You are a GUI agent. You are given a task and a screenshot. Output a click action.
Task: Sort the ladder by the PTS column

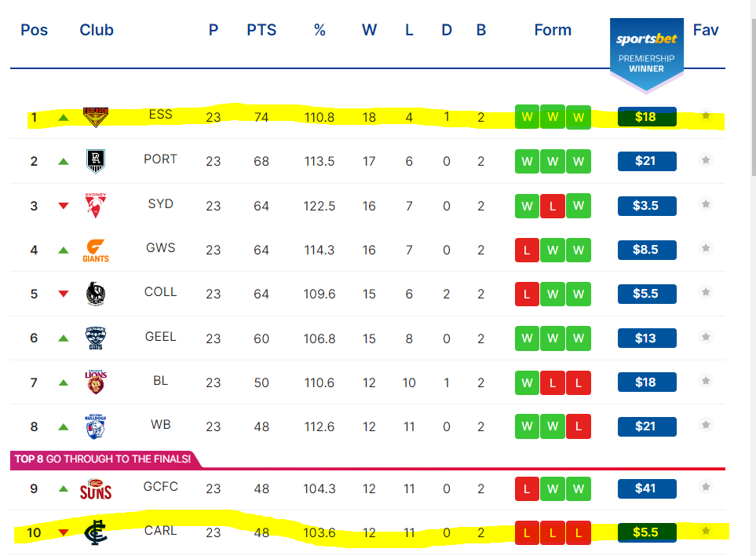click(x=261, y=30)
